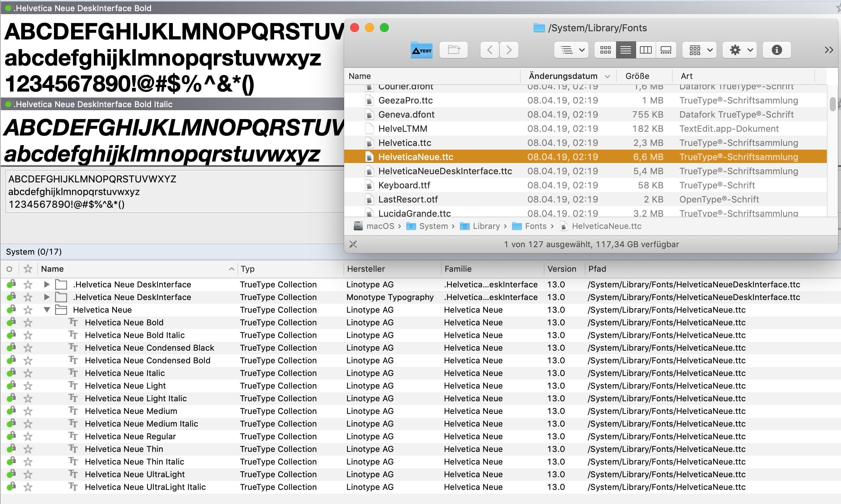The width and height of the screenshot is (841, 504).
Task: Switch Finder to icon view
Action: point(605,50)
